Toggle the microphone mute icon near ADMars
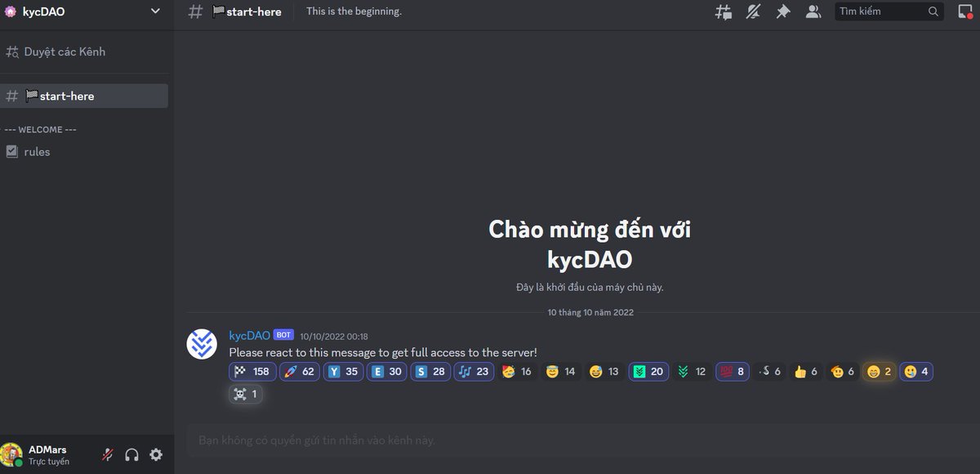 click(x=107, y=454)
